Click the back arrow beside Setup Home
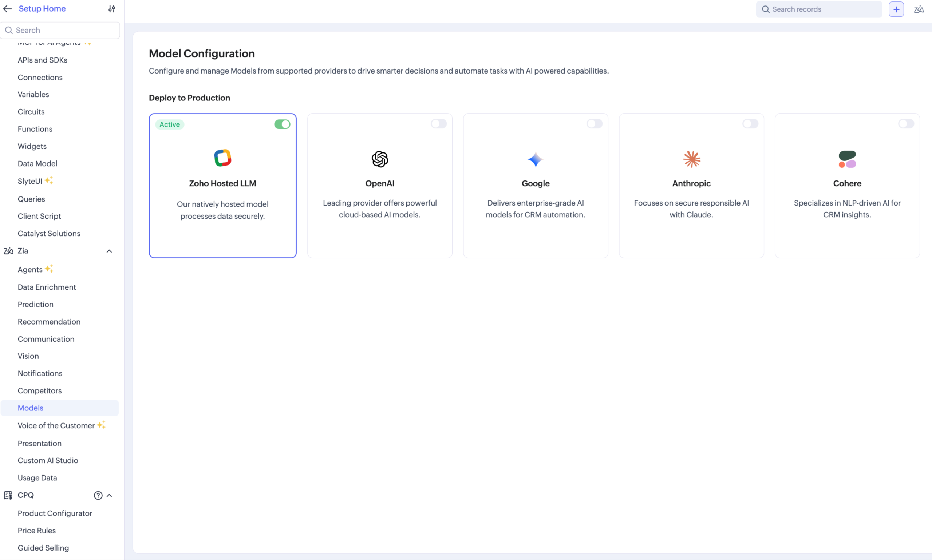Image resolution: width=932 pixels, height=560 pixels. click(8, 9)
